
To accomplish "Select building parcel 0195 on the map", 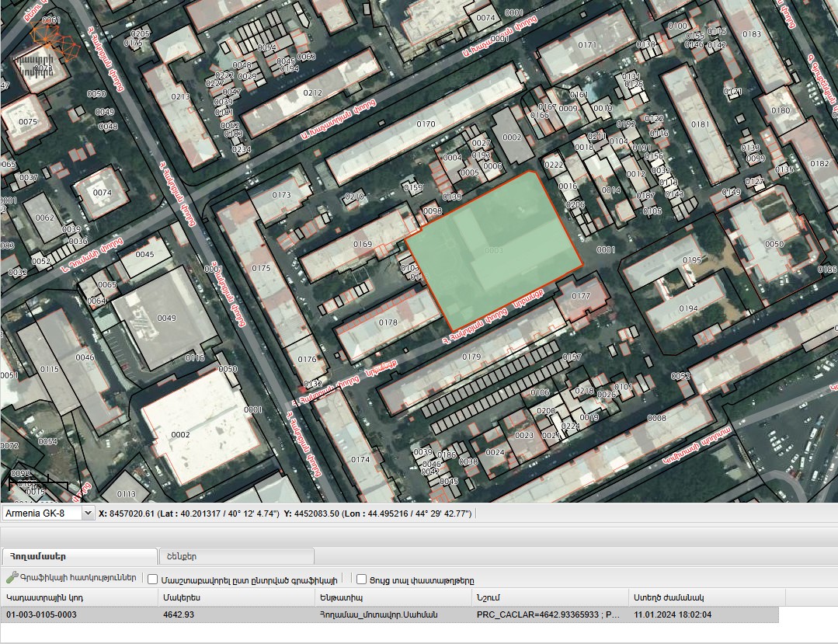I will [691, 259].
